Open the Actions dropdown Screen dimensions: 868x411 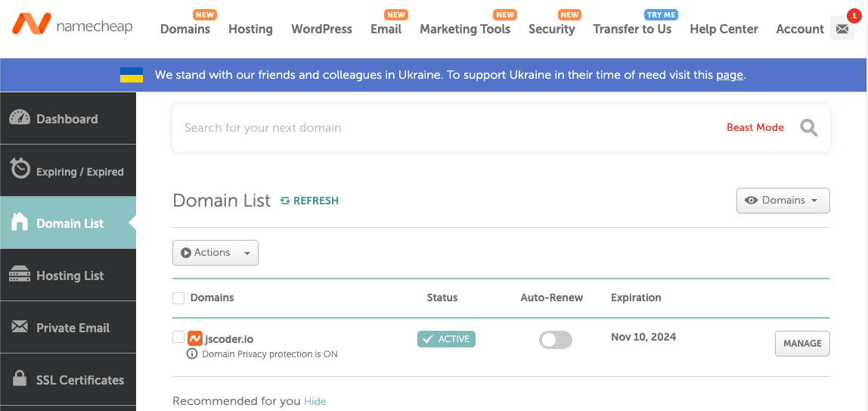(x=215, y=253)
